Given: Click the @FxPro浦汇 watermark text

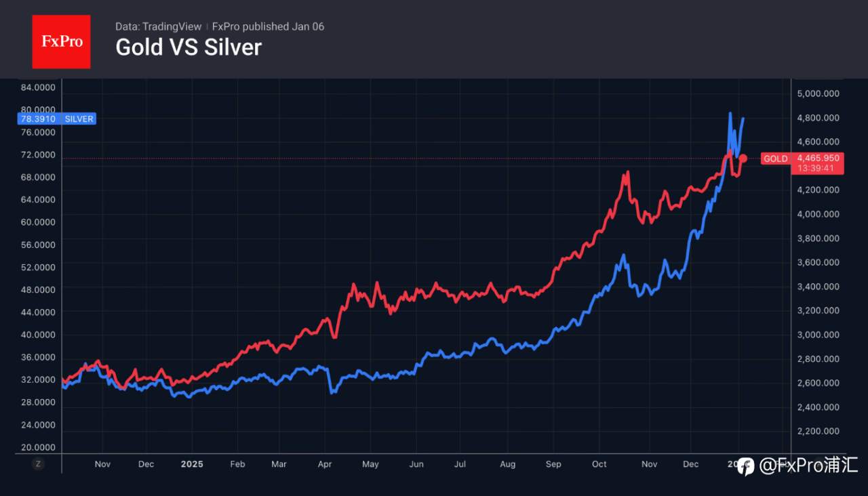Looking at the screenshot, I should [808, 466].
